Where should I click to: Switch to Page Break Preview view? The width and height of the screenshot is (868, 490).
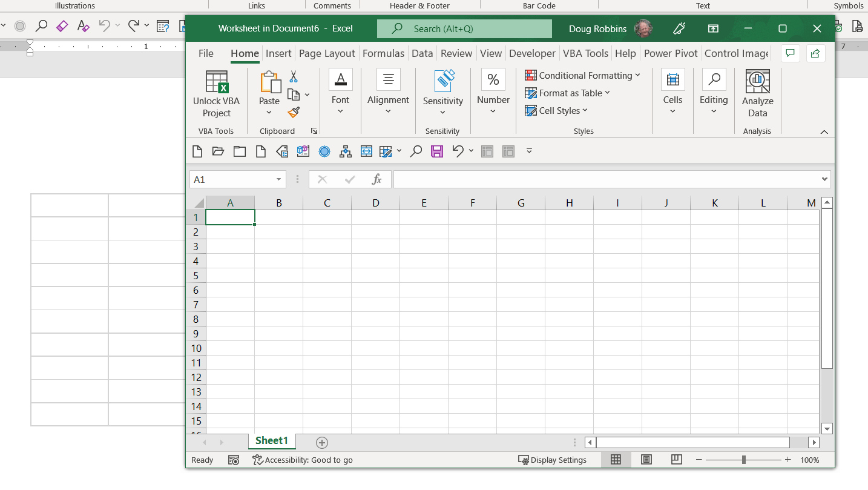coord(677,460)
